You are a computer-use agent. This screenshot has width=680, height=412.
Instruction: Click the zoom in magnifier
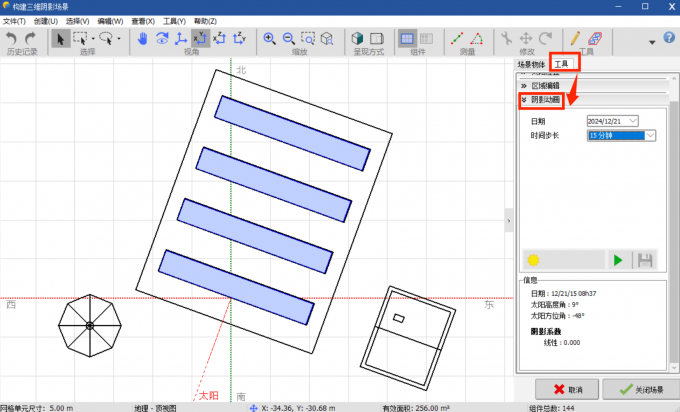click(x=269, y=38)
